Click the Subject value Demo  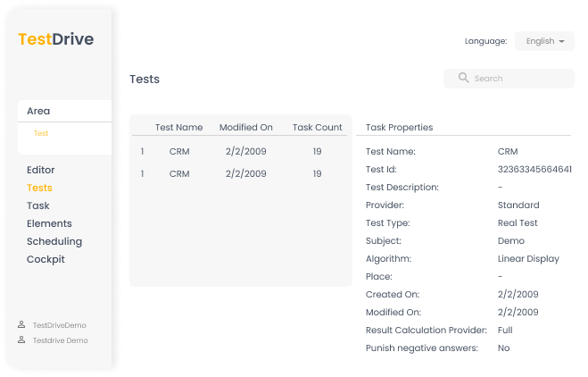point(511,240)
